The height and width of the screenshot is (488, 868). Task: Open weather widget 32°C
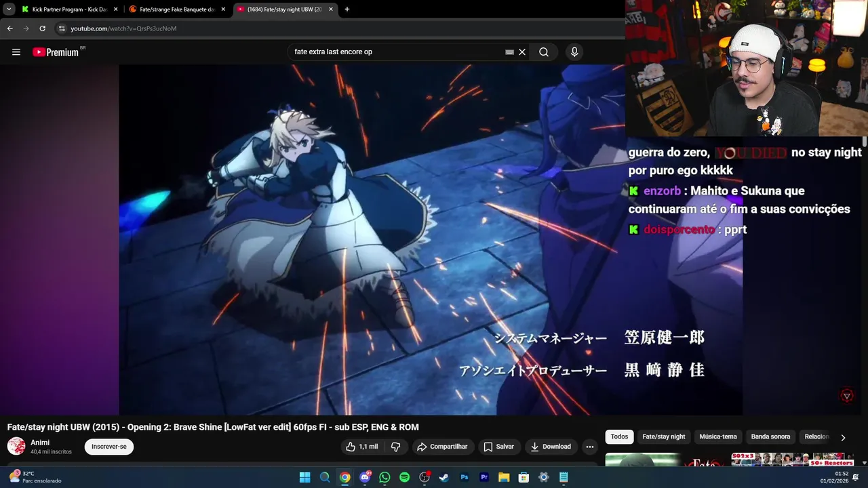click(x=35, y=477)
